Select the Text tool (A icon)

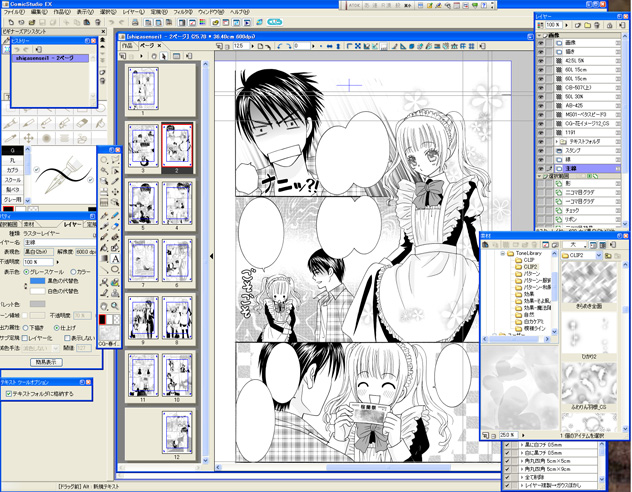[x=115, y=258]
